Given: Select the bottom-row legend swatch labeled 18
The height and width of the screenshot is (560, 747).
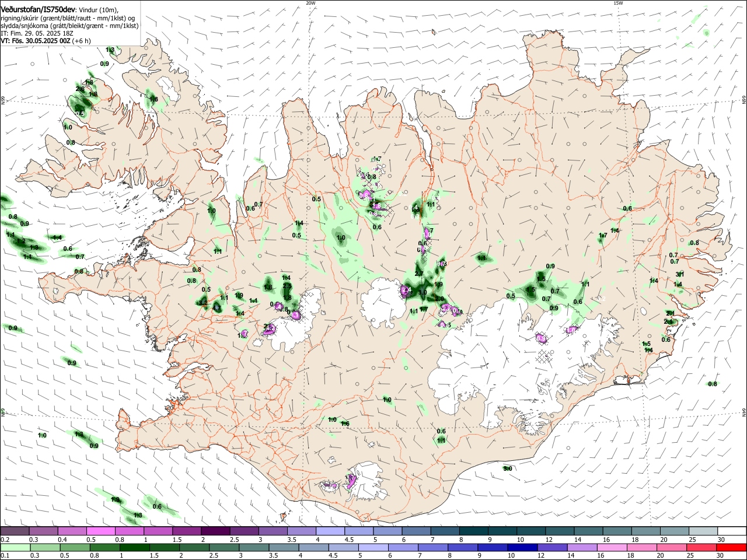Looking at the screenshot, I should click(x=641, y=547).
